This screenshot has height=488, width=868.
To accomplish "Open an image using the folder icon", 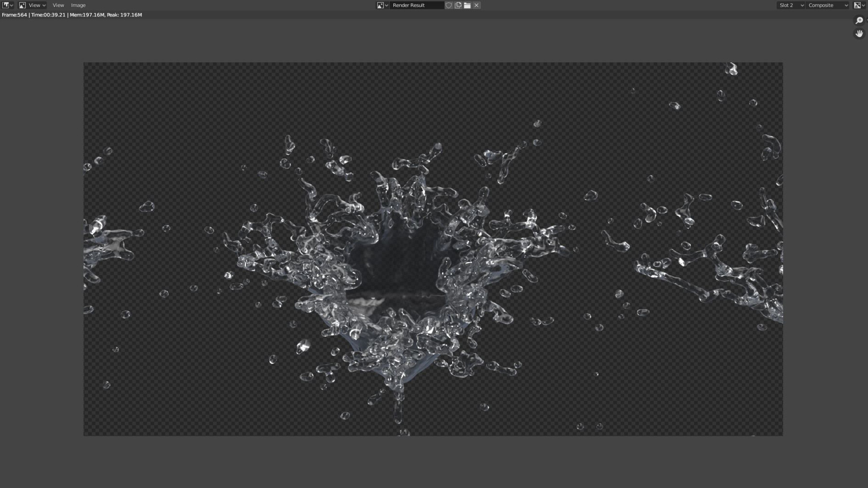I will point(467,5).
